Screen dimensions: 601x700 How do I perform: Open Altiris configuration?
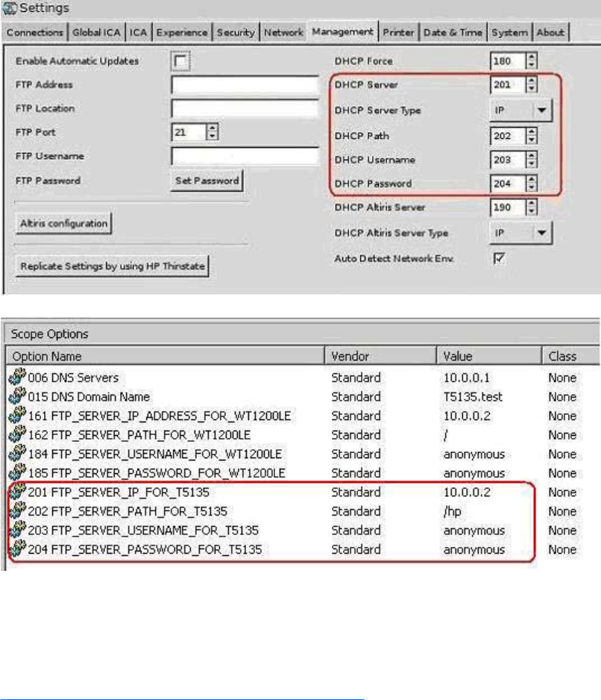coord(64,224)
